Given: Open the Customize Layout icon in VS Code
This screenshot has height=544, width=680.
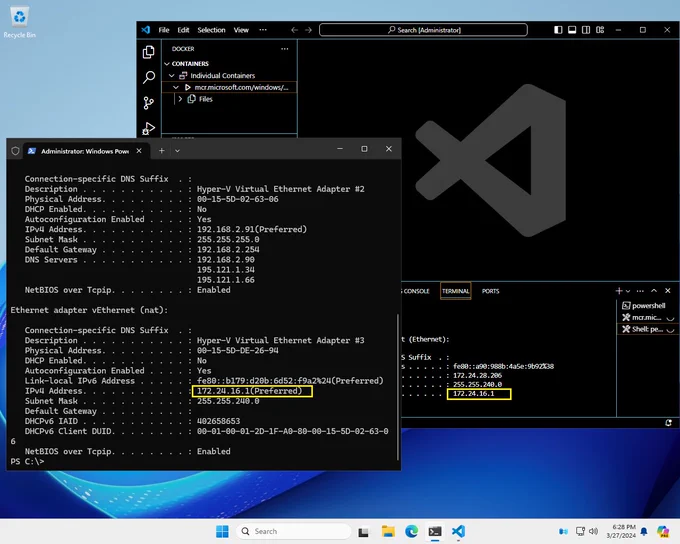Looking at the screenshot, I should coord(600,30).
